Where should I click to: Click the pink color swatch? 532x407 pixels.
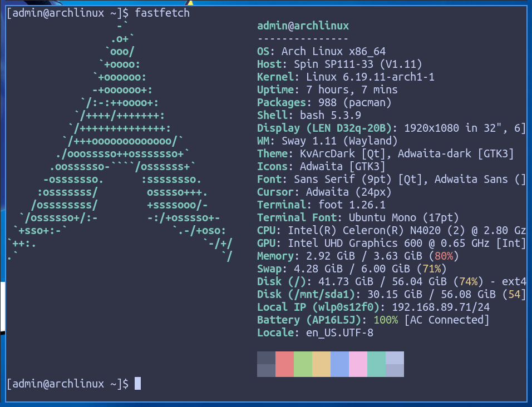358,364
